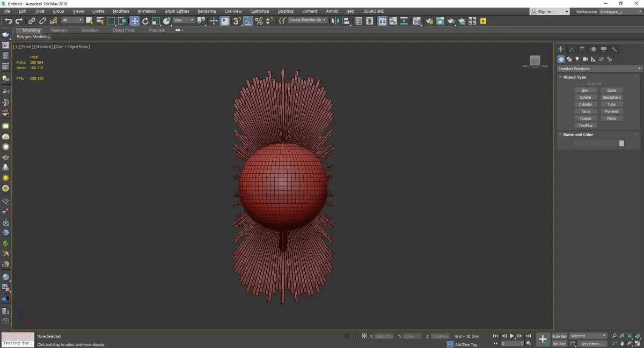Viewport: 644px width, 348px height.
Task: Click the Select and Place tool
Action: [x=167, y=21]
